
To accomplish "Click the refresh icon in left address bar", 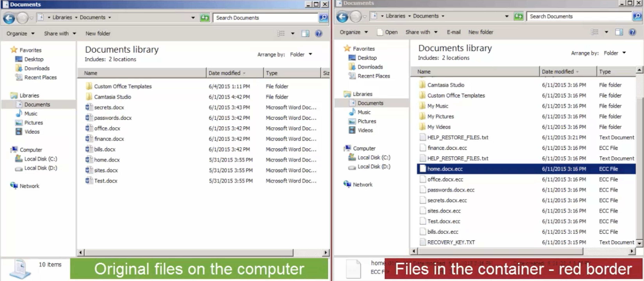I will pyautogui.click(x=205, y=18).
